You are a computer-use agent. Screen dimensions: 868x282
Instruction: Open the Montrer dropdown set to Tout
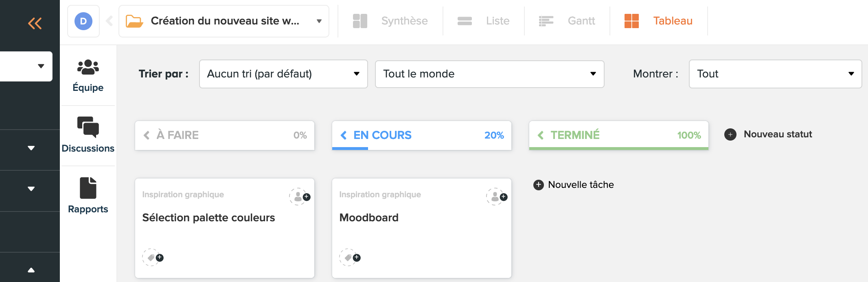tap(775, 74)
